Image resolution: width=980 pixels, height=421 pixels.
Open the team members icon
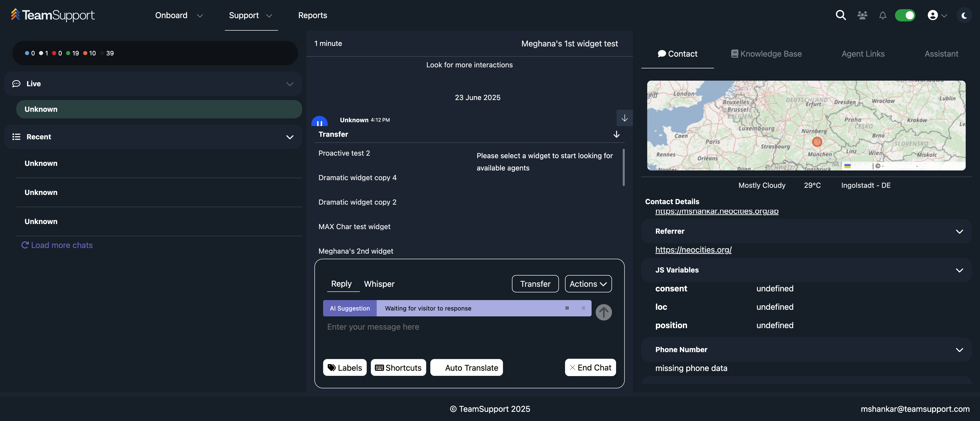tap(862, 15)
